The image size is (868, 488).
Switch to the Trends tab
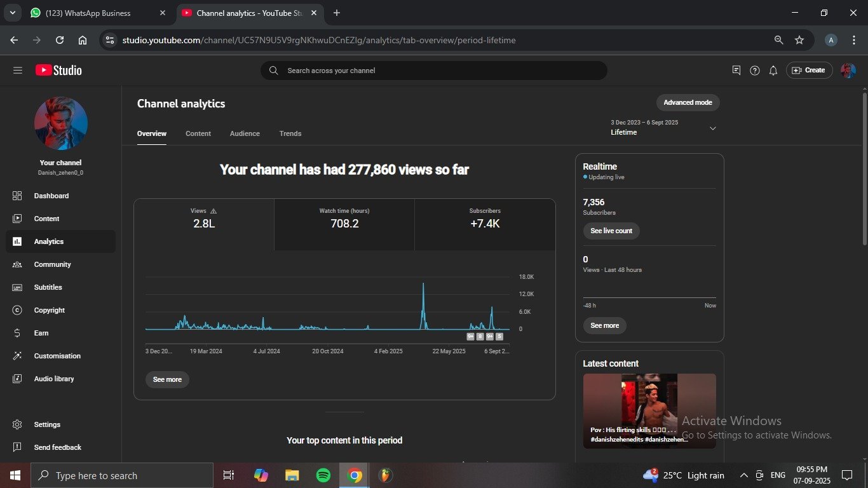(x=290, y=133)
